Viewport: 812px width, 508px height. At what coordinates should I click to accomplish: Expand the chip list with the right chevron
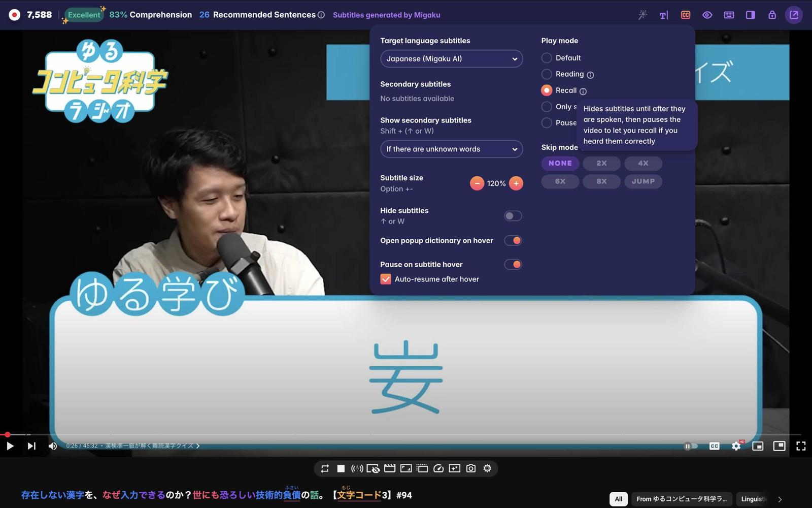tap(780, 499)
